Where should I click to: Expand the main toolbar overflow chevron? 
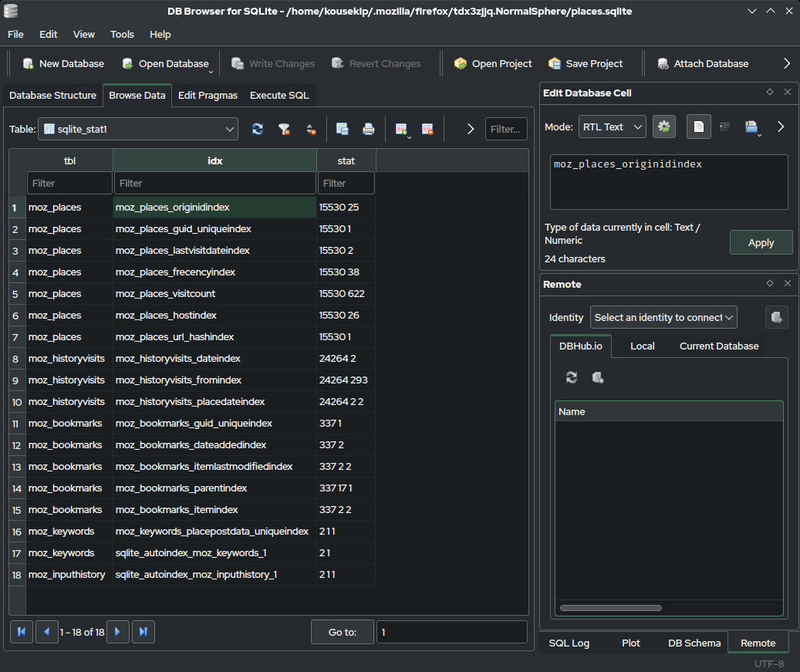coord(787,63)
